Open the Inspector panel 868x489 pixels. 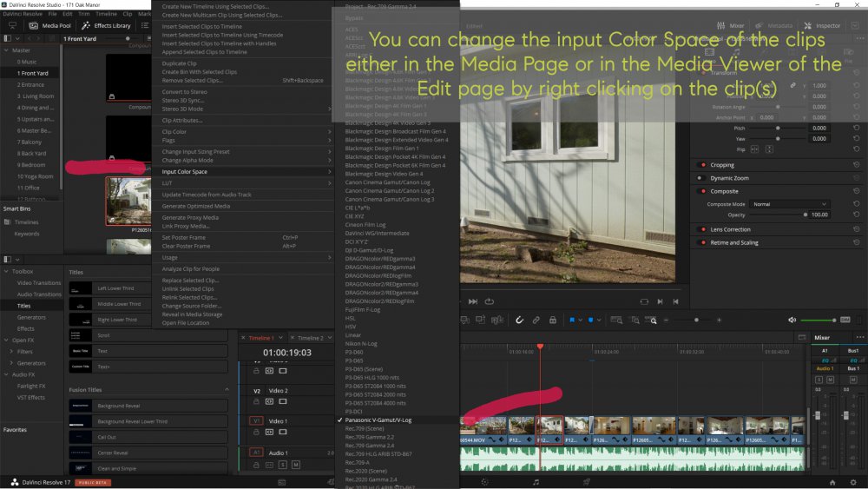[822, 26]
